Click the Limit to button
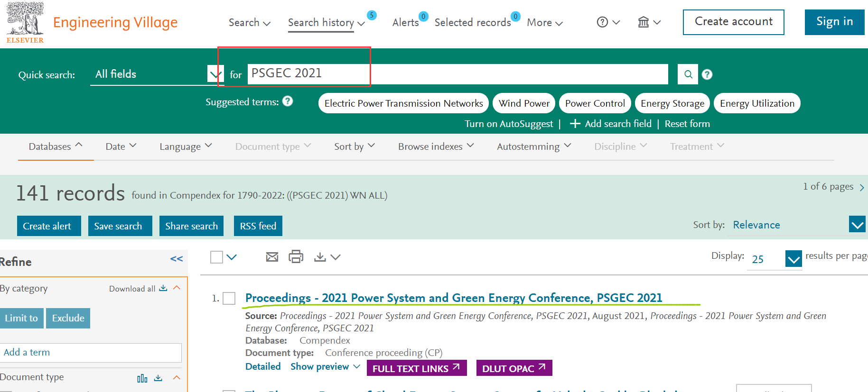The width and height of the screenshot is (868, 392). (21, 318)
